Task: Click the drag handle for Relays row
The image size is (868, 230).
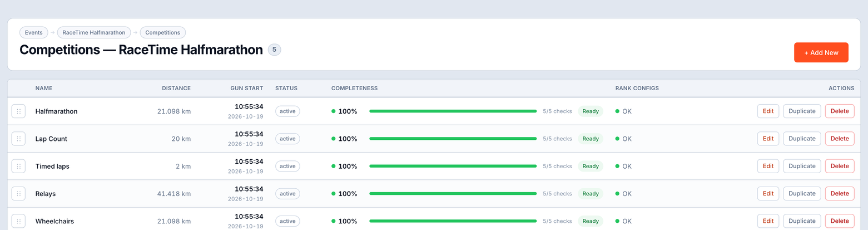Action: pos(18,194)
